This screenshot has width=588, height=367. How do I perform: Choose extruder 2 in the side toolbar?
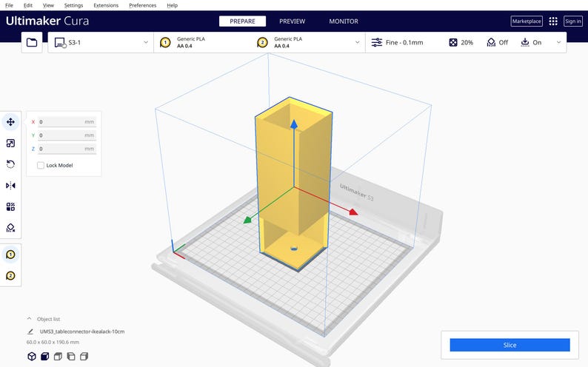(10, 276)
